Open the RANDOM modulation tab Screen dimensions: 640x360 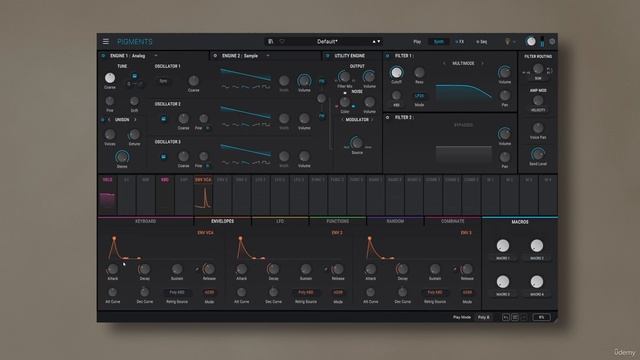[x=395, y=221]
